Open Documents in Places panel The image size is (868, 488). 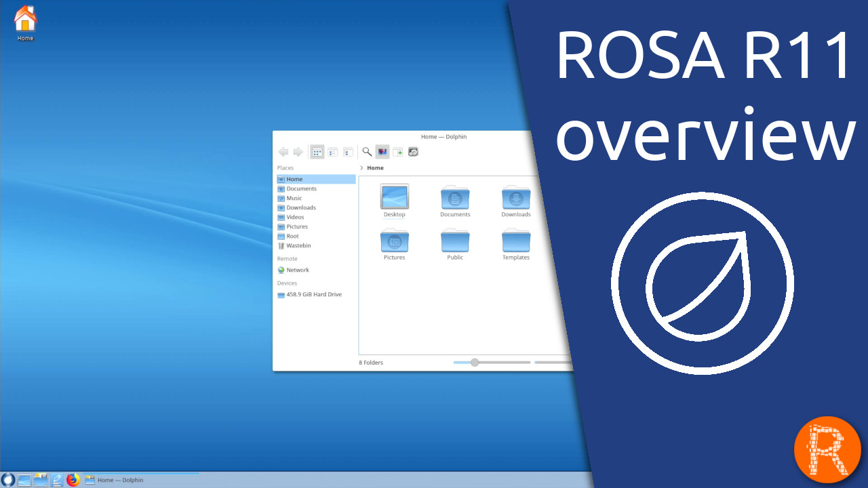[316, 188]
